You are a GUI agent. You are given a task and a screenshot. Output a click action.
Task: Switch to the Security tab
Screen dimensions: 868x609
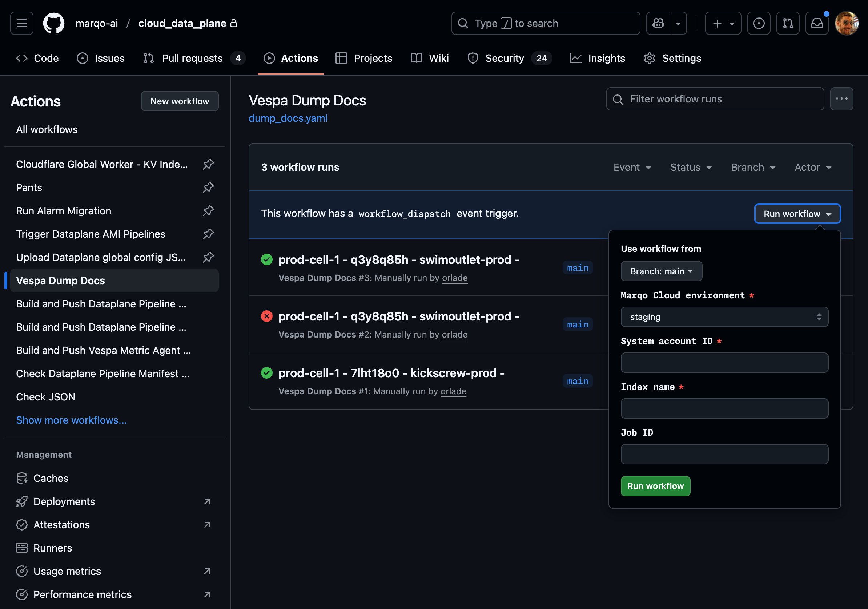tap(504, 58)
